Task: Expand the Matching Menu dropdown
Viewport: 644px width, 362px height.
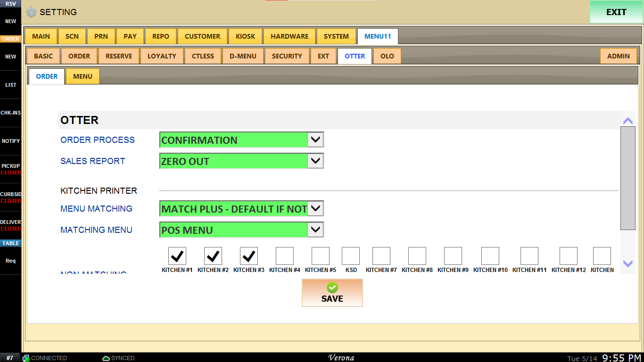Action: click(x=242, y=230)
